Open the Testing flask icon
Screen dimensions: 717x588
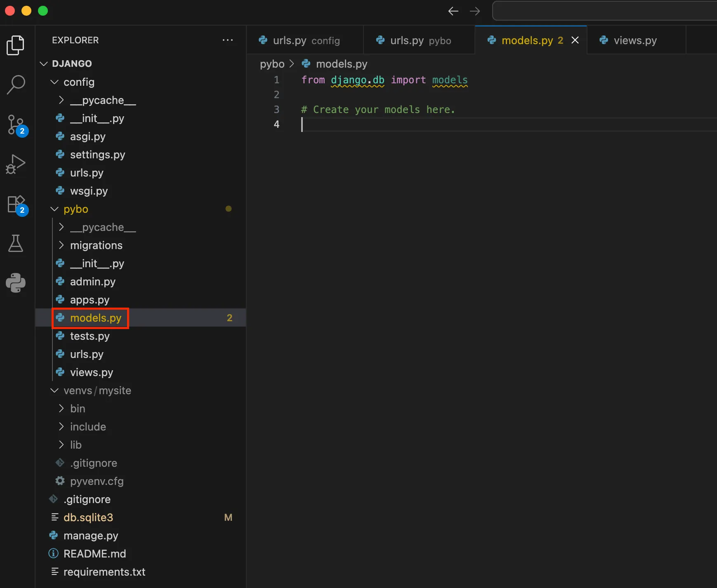(16, 243)
